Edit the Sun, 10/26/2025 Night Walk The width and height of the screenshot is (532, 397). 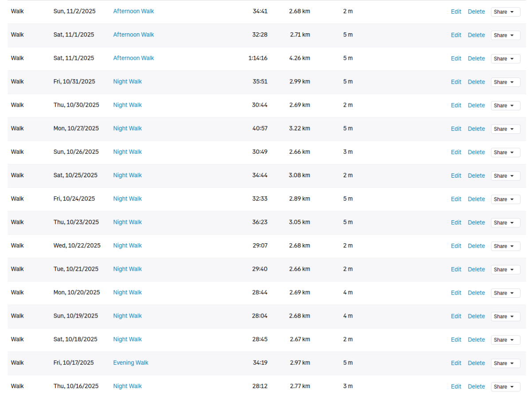456,152
